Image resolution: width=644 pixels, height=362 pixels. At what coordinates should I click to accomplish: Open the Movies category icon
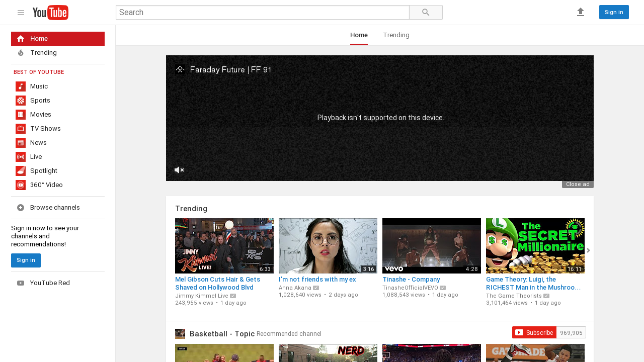coord(21,115)
